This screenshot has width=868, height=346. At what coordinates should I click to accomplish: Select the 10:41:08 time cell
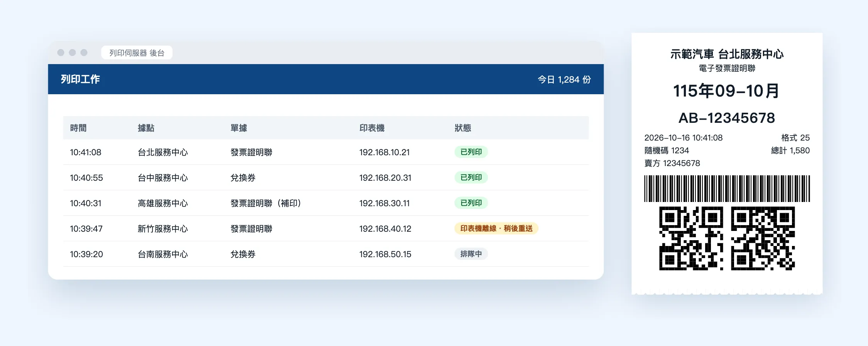pos(86,152)
